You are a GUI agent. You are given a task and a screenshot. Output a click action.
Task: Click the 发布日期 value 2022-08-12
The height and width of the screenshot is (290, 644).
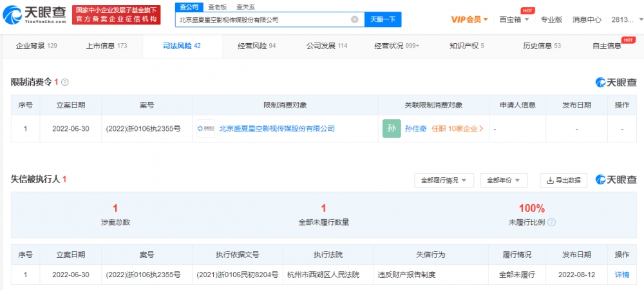pyautogui.click(x=576, y=275)
